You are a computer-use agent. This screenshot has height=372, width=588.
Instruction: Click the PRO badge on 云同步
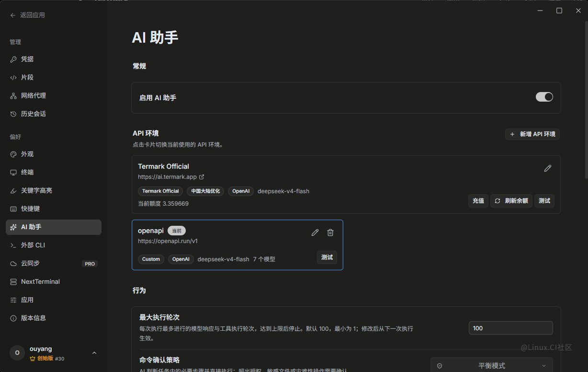pos(90,264)
